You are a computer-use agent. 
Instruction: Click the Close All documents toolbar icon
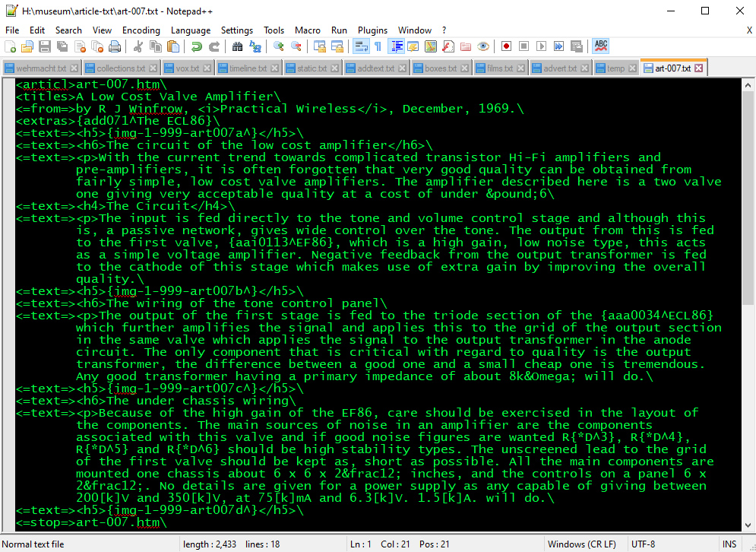[97, 46]
